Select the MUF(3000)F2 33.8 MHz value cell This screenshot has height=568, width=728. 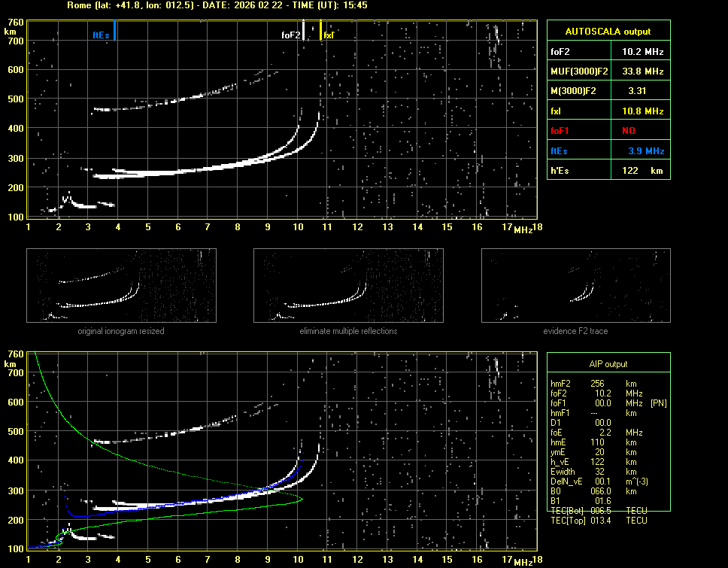coord(642,71)
